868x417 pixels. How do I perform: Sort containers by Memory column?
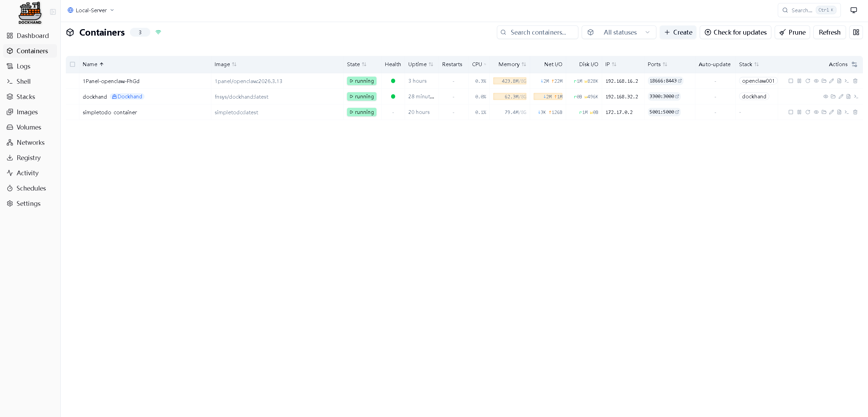coord(512,64)
